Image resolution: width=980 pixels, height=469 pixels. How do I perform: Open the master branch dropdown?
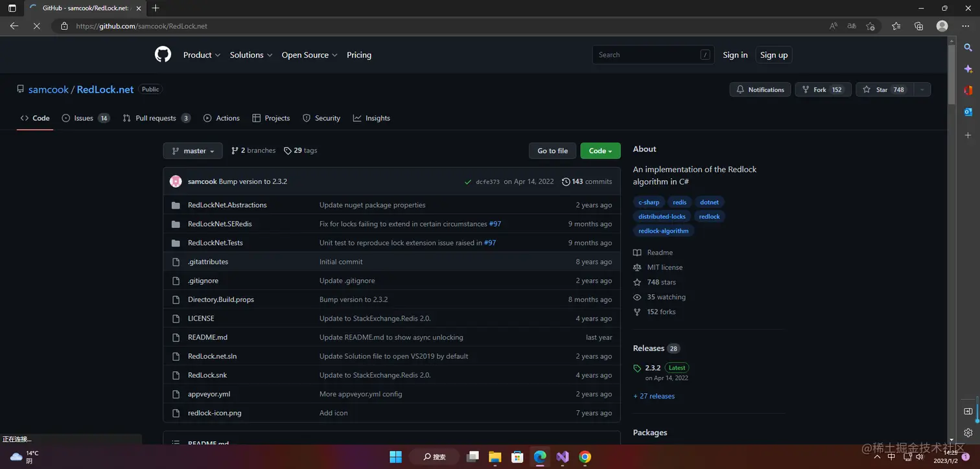click(x=192, y=151)
